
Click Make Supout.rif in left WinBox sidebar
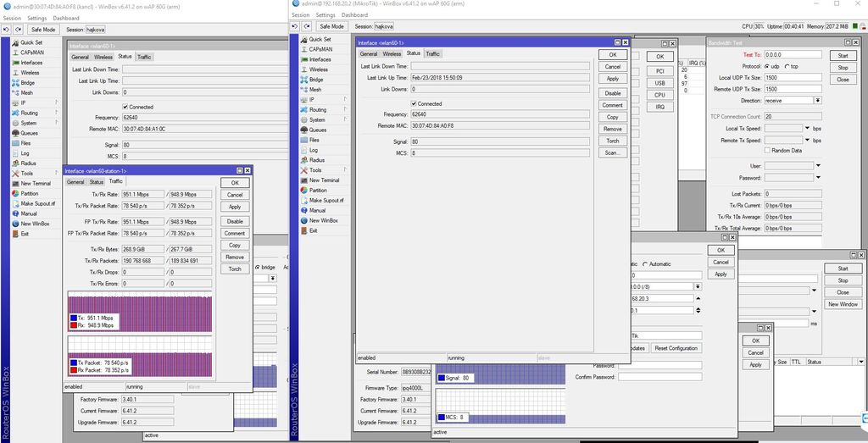[37, 203]
